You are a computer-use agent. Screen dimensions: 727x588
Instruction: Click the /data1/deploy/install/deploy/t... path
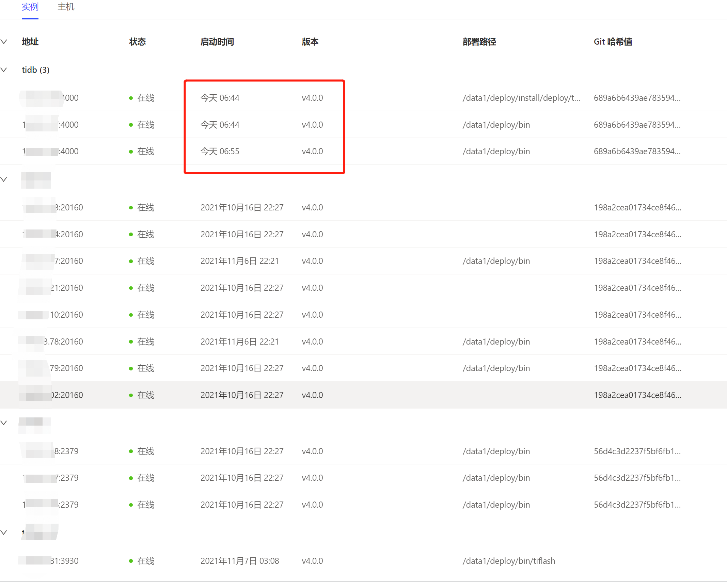(x=521, y=98)
